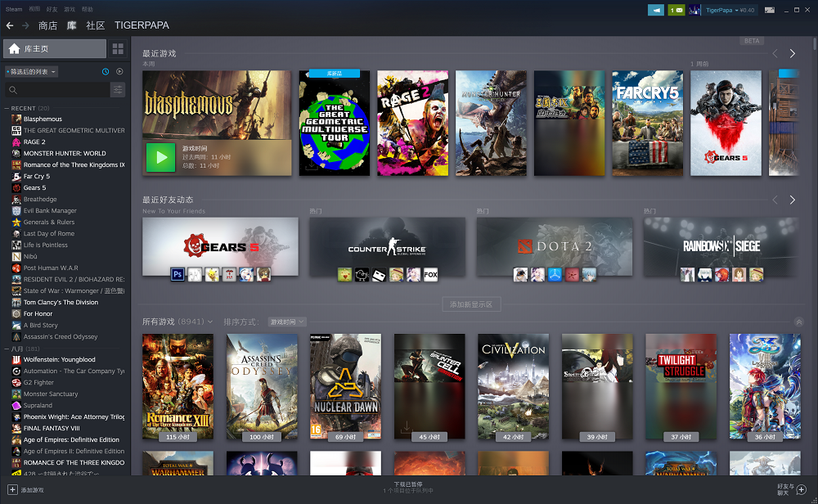Select FINAL FANTASY VIII in sidebar
Viewport: 818px width, 504px height.
coord(52,429)
